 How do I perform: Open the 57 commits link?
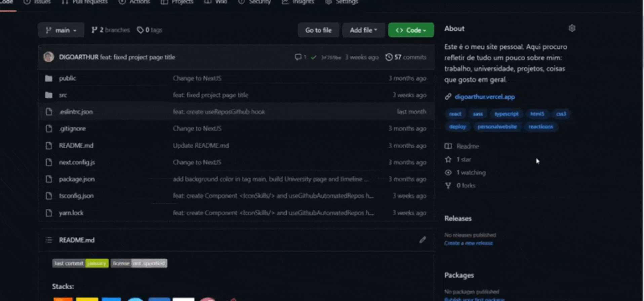point(406,57)
